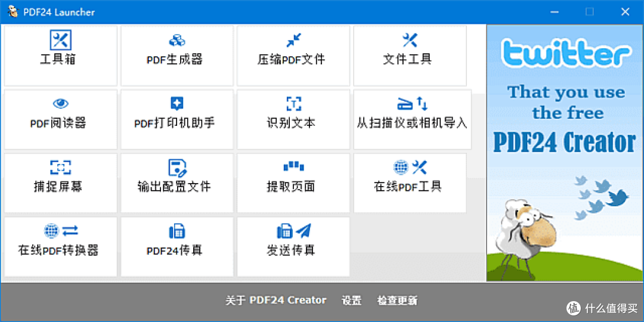This screenshot has width=644, height=322.
Task: Click the PDF24 Creator banner text
Action: (565, 142)
